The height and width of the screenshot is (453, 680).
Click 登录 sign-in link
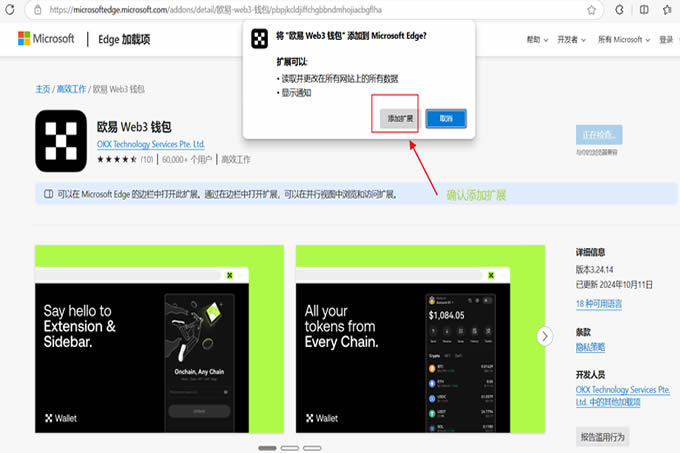pos(666,39)
